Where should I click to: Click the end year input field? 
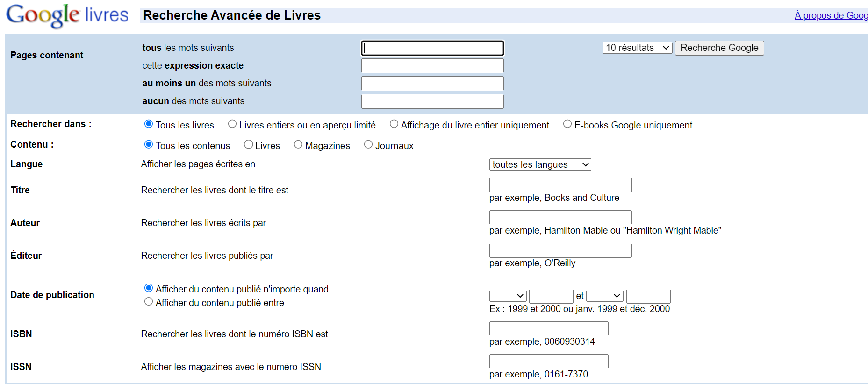(x=648, y=296)
